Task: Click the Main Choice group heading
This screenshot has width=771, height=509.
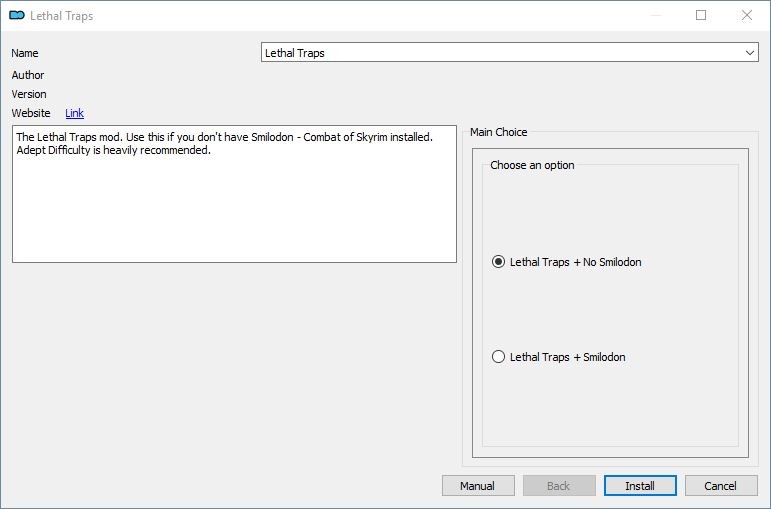Action: [x=499, y=132]
